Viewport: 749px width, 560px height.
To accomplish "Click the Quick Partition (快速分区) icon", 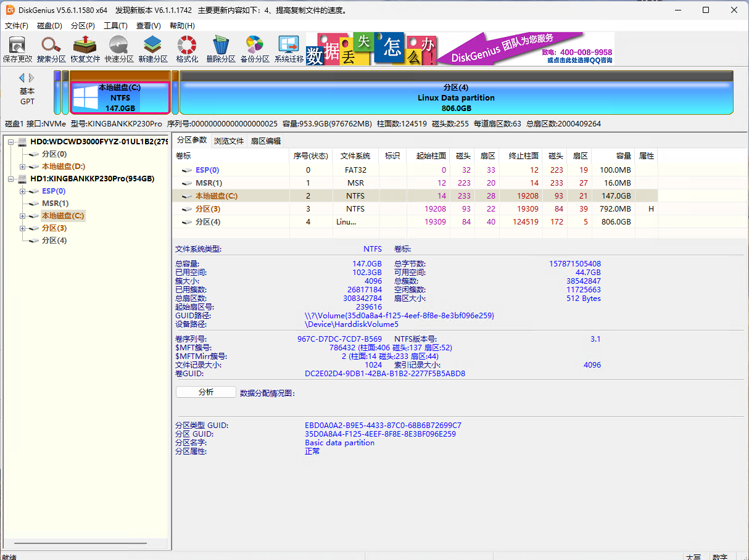I will [x=119, y=48].
